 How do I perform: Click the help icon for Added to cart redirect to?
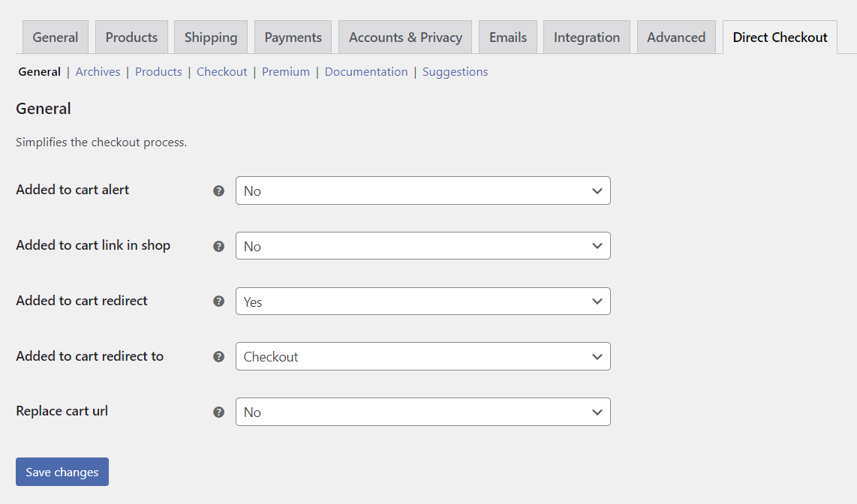(x=218, y=357)
